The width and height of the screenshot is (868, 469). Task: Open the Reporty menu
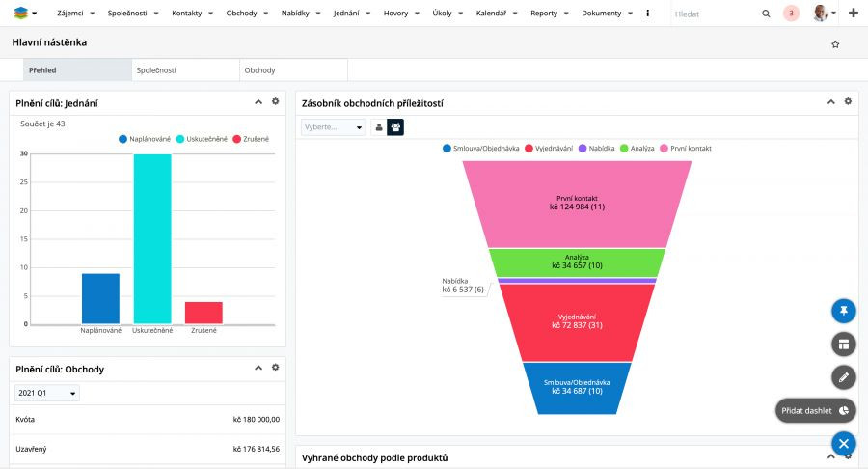[x=549, y=14]
